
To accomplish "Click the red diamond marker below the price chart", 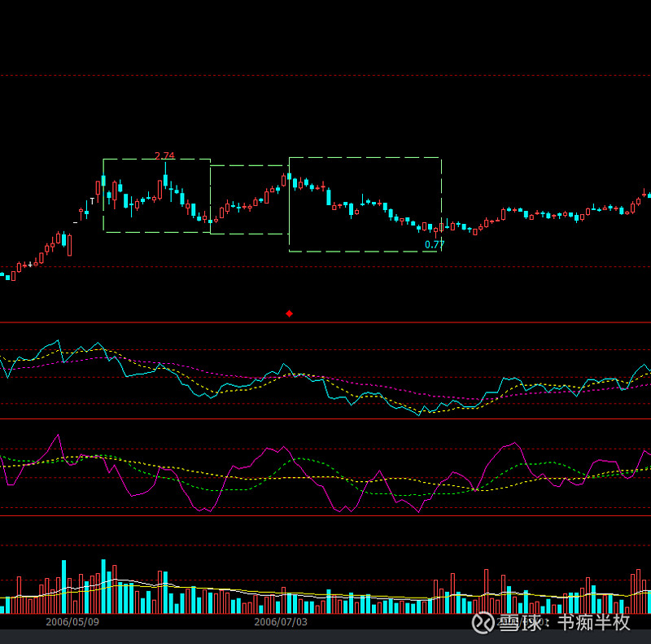I will pyautogui.click(x=290, y=313).
